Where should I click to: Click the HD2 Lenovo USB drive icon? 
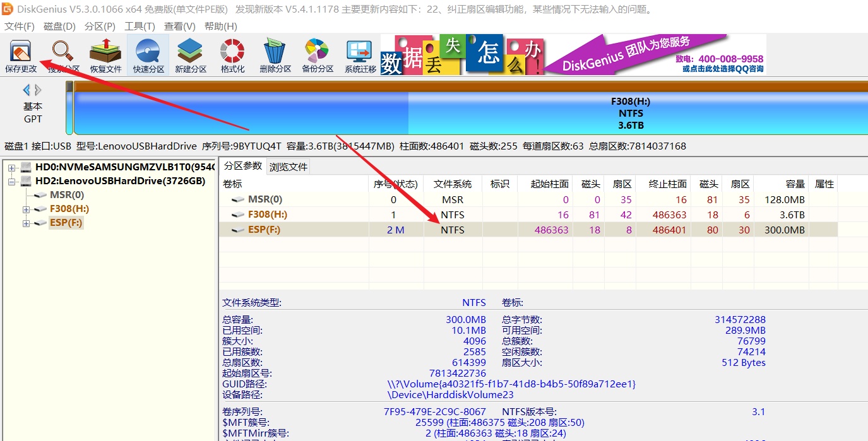tap(26, 181)
